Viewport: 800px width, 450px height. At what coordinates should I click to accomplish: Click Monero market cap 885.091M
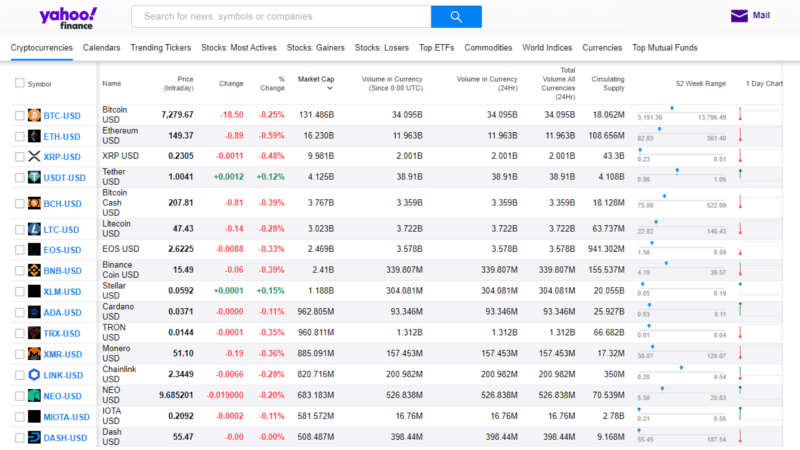click(x=316, y=354)
